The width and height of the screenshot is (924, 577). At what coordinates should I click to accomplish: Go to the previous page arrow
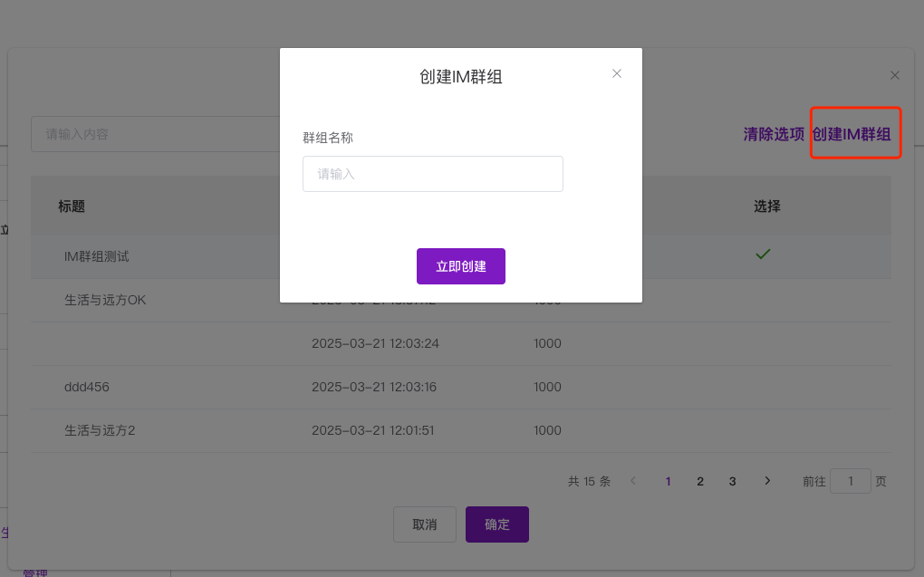tap(633, 481)
